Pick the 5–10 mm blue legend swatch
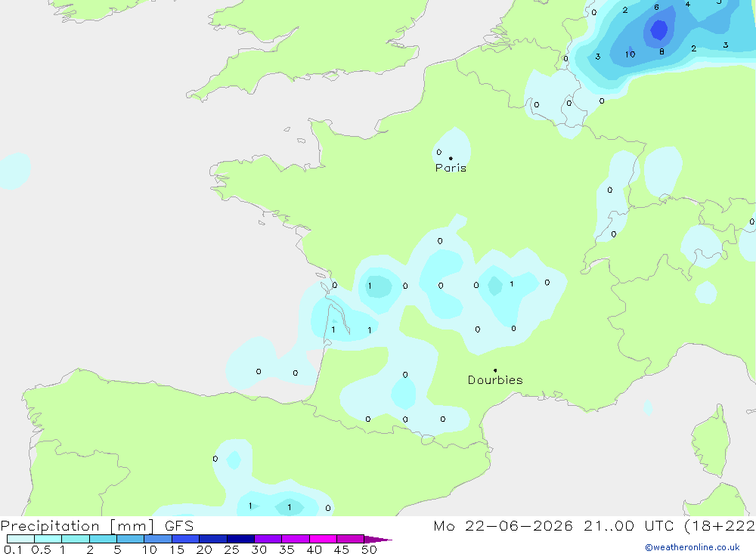The height and width of the screenshot is (554, 756). pyautogui.click(x=131, y=539)
